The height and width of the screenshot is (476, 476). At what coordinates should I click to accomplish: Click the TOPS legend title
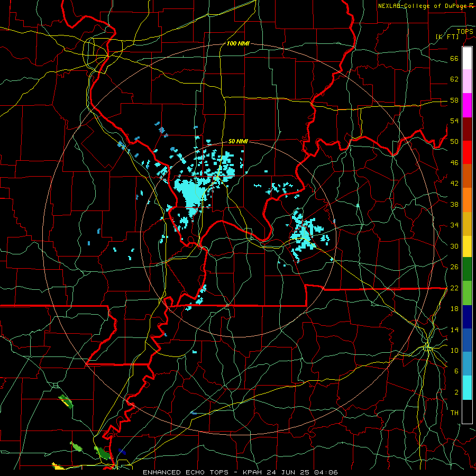point(465,32)
